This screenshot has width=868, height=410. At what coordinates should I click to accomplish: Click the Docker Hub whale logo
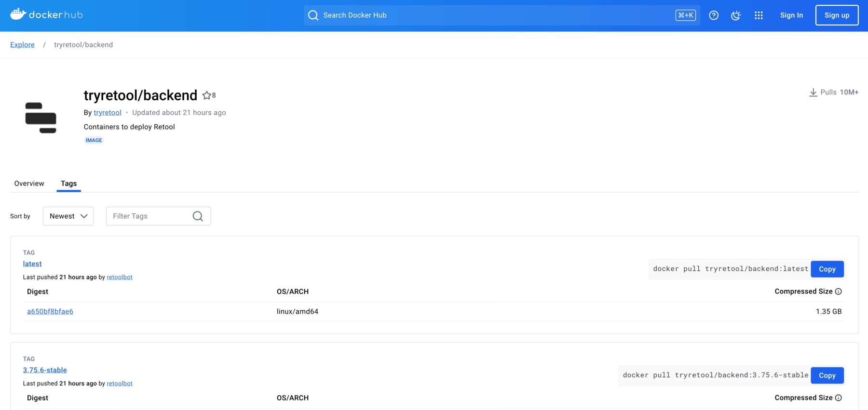point(46,14)
